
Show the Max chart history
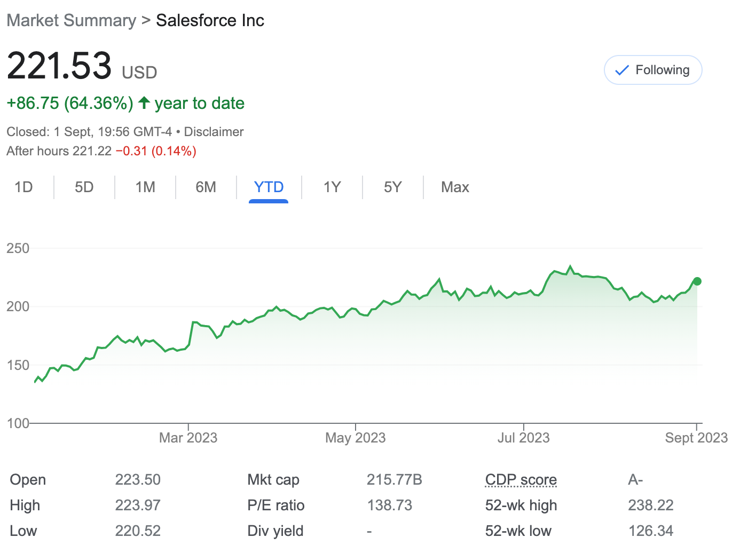click(x=454, y=187)
